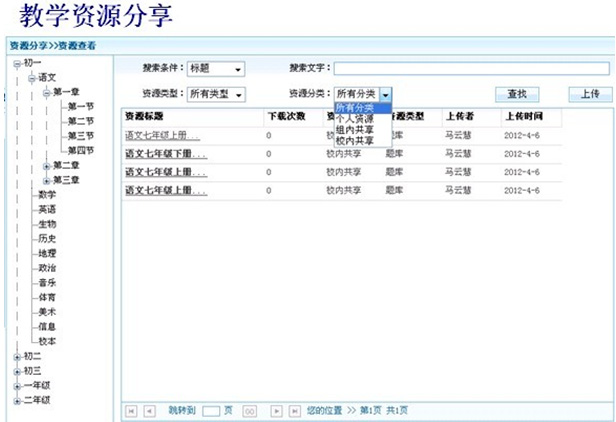Image resolution: width=616 pixels, height=422 pixels.
Task: Choose 个人资源 from the open dropdown list
Action: [x=355, y=119]
